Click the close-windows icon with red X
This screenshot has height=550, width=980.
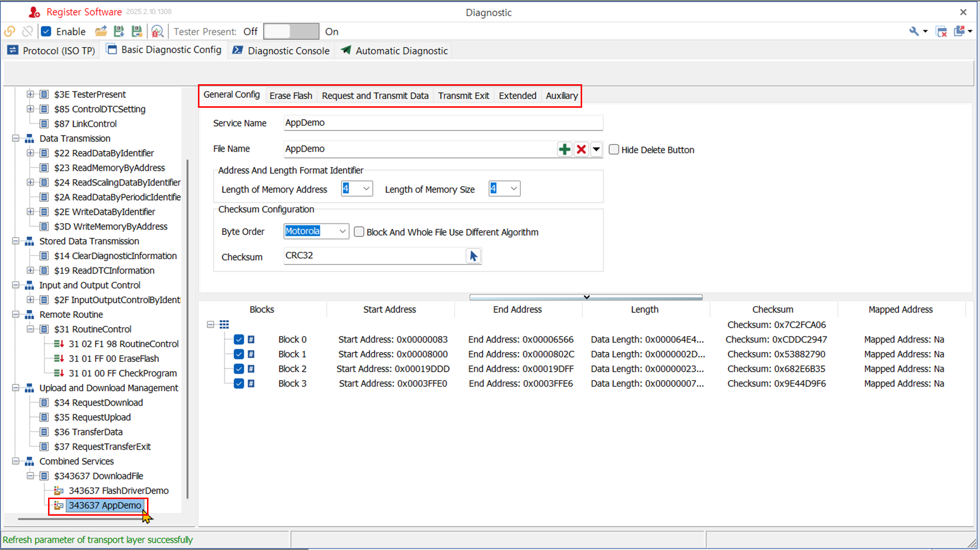click(x=941, y=32)
